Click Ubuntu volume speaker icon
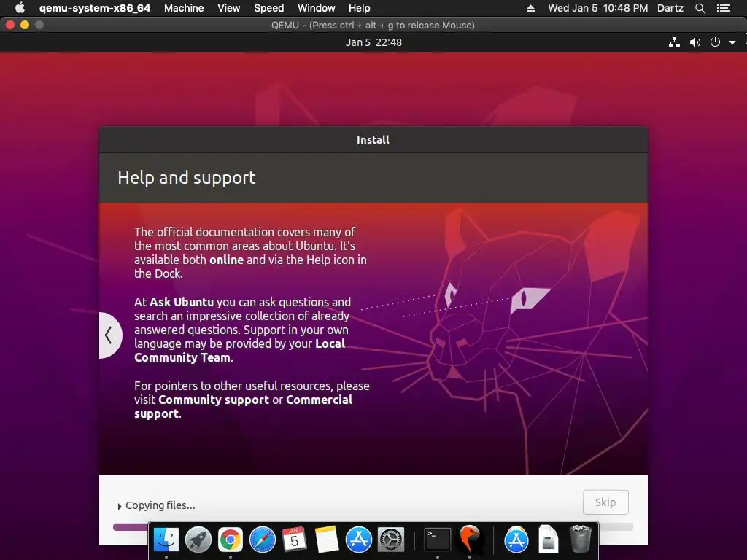Image resolution: width=747 pixels, height=560 pixels. point(695,42)
